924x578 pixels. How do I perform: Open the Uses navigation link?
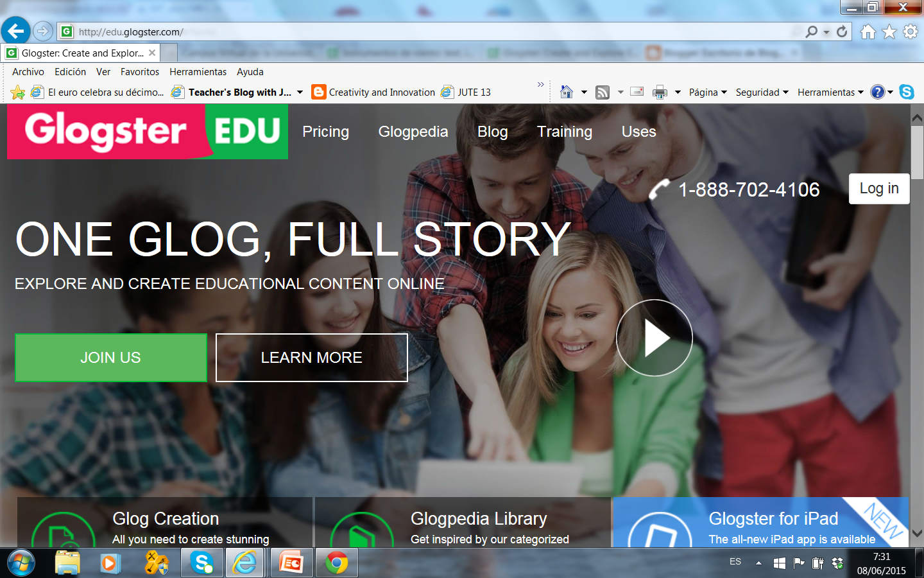point(639,132)
